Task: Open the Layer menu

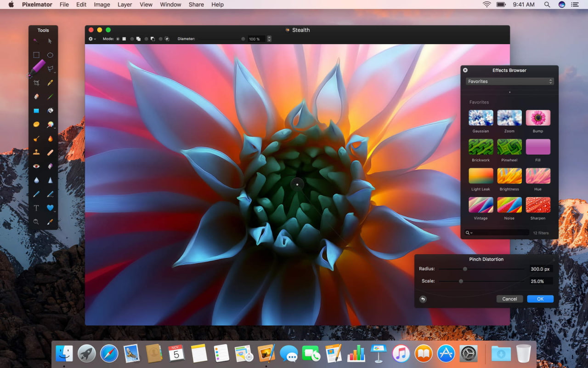Action: coord(124,5)
